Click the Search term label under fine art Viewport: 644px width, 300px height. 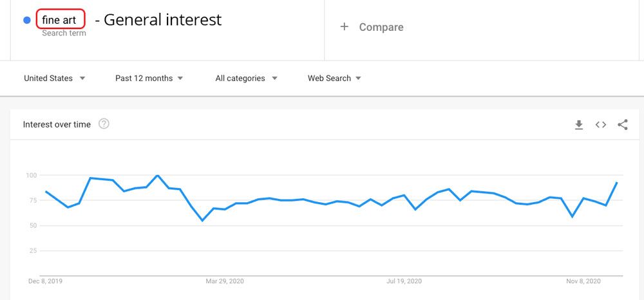click(64, 33)
